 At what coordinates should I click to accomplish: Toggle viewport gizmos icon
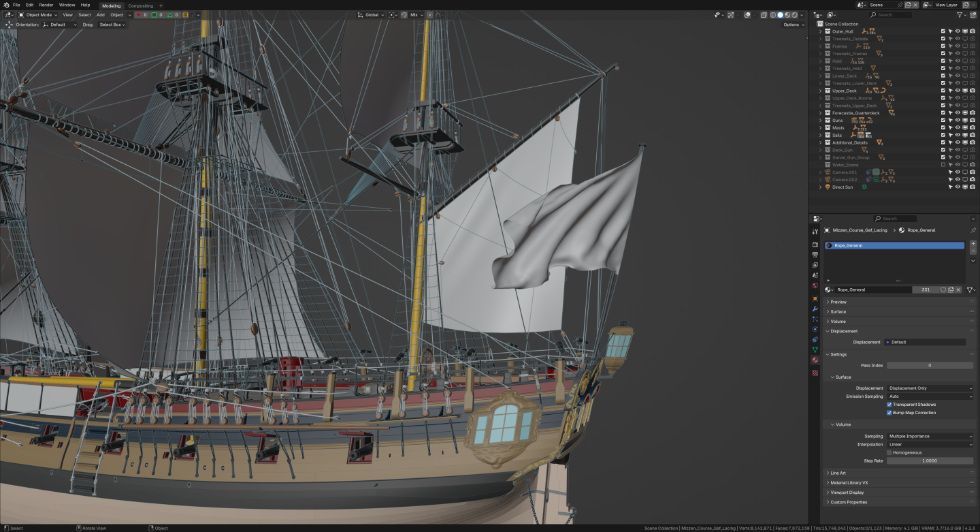(x=731, y=14)
